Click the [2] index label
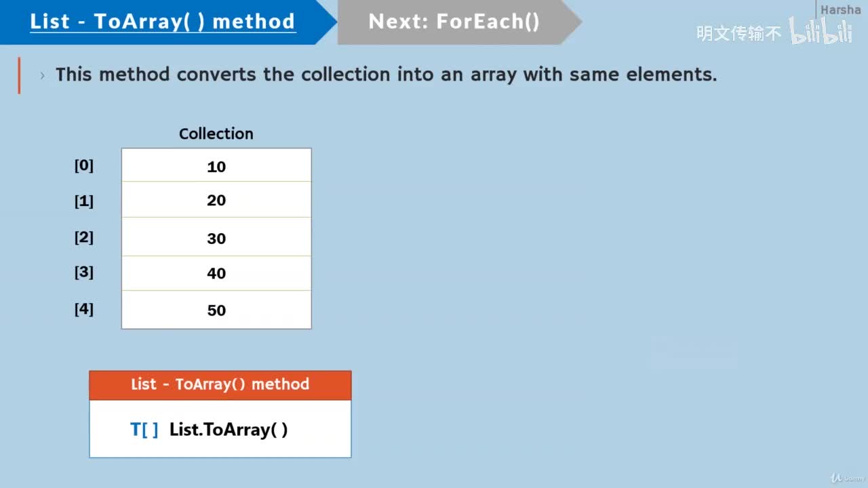The image size is (868, 488). pyautogui.click(x=84, y=237)
